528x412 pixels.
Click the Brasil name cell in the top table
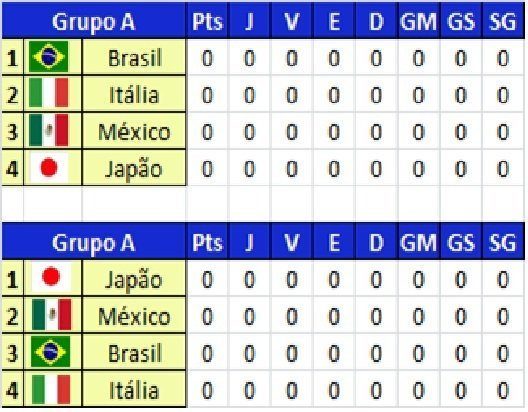(x=134, y=57)
